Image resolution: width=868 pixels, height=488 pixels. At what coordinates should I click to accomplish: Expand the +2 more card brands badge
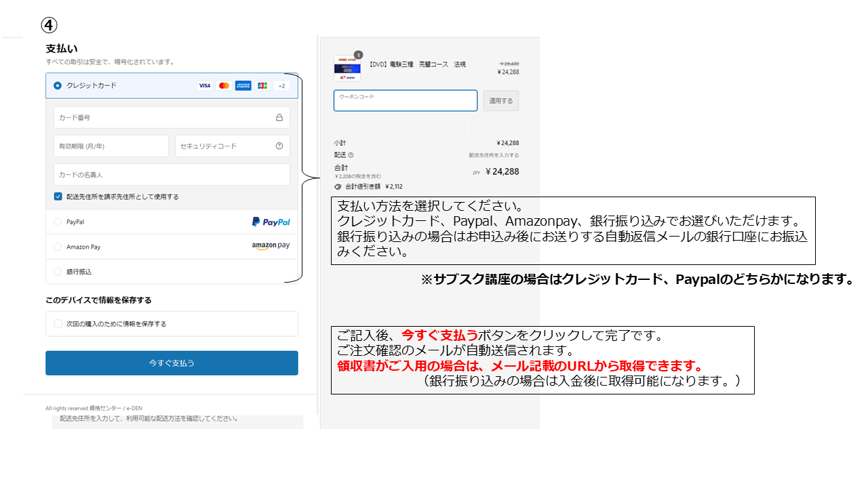281,86
